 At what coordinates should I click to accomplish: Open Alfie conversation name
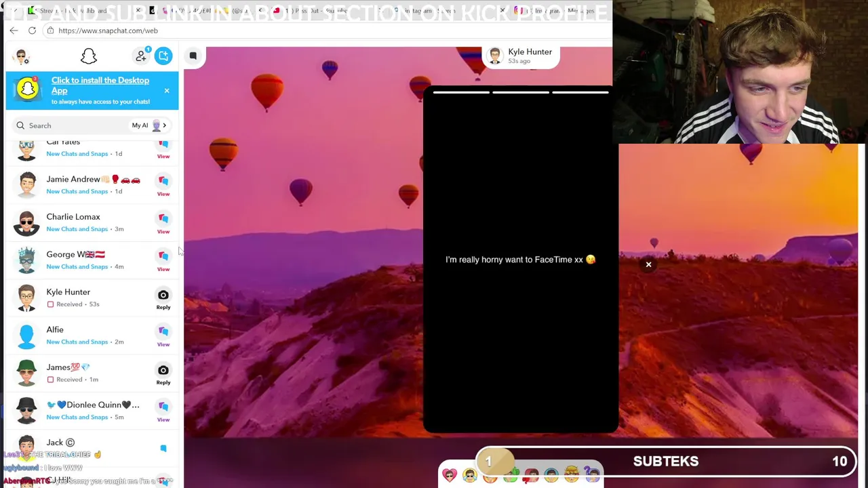pos(55,330)
